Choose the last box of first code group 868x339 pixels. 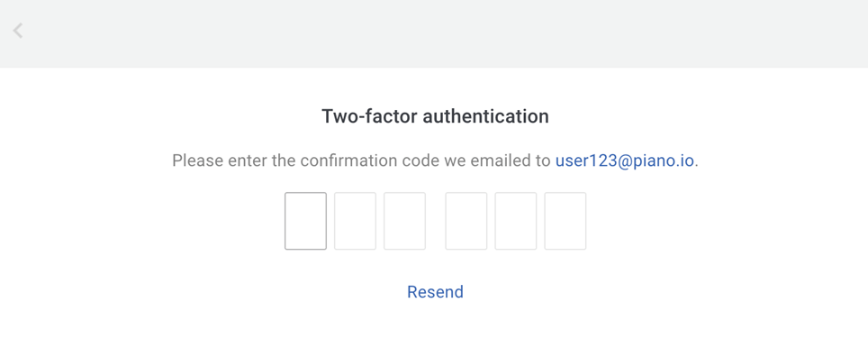point(404,221)
